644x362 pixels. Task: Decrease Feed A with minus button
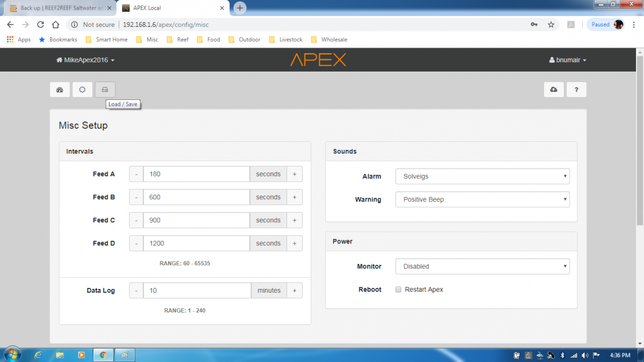point(136,174)
